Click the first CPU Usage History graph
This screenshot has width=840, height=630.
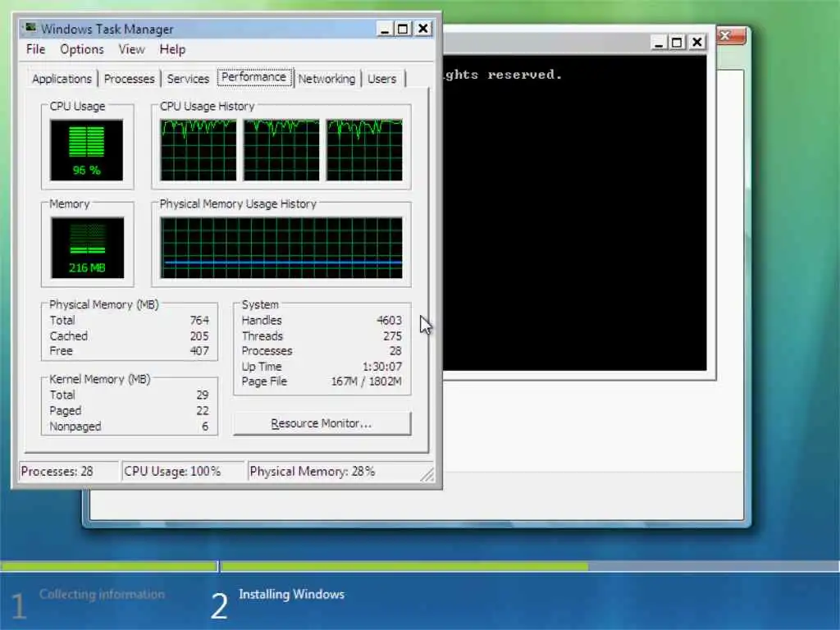point(199,150)
